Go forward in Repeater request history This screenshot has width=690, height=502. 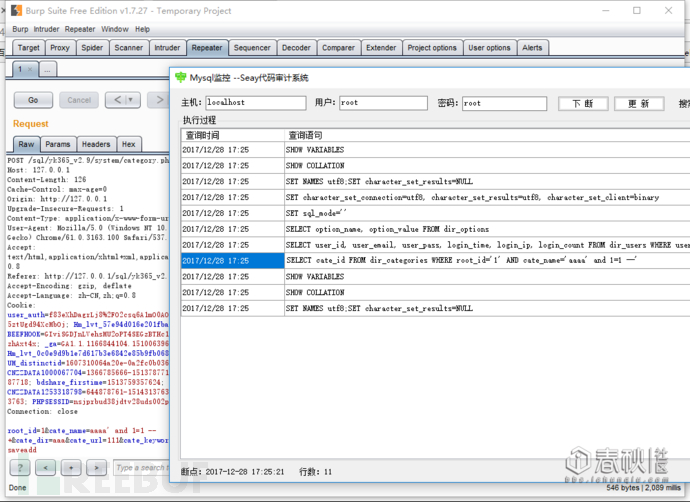point(158,100)
